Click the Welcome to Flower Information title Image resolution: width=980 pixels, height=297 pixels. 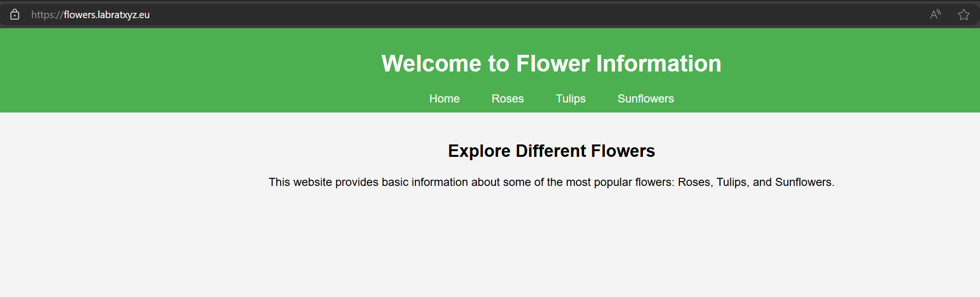pyautogui.click(x=551, y=63)
